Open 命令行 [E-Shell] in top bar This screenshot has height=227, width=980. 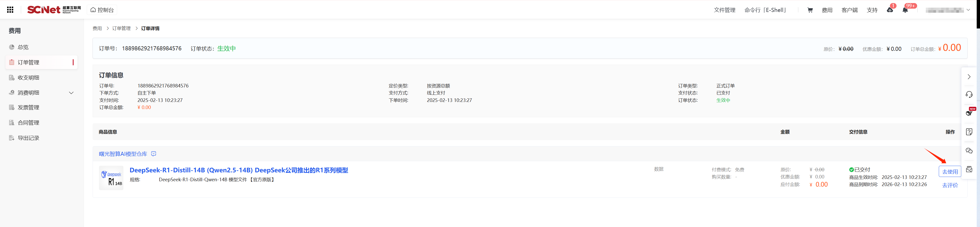[x=765, y=10]
